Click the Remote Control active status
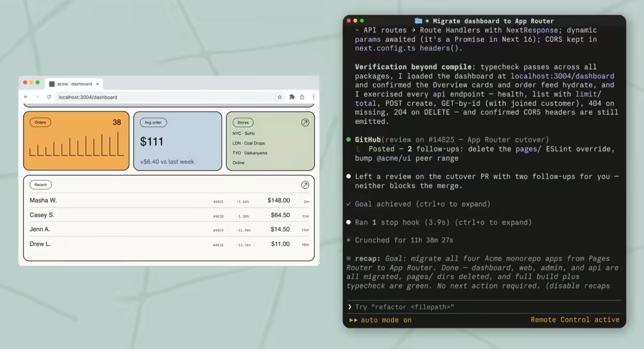This screenshot has height=349, width=644. tap(575, 320)
